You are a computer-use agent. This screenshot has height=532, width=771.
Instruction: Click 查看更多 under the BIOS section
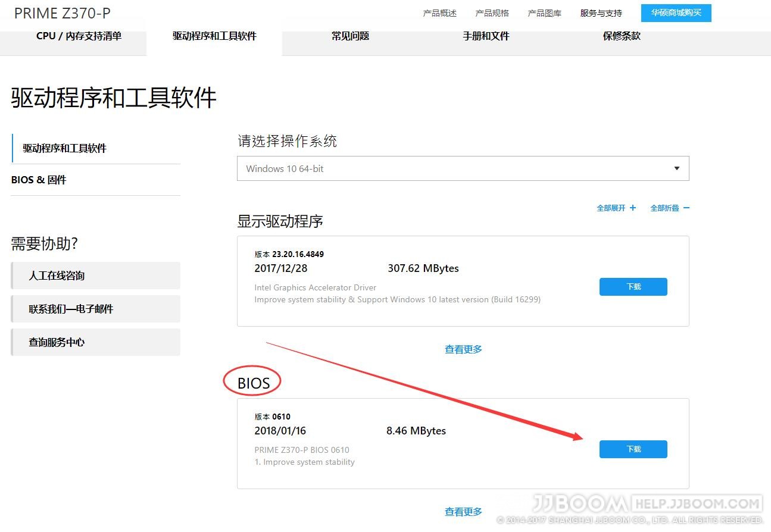coord(463,511)
